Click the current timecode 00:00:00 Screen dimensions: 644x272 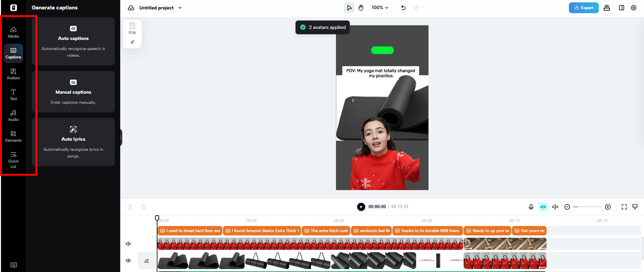(x=377, y=207)
